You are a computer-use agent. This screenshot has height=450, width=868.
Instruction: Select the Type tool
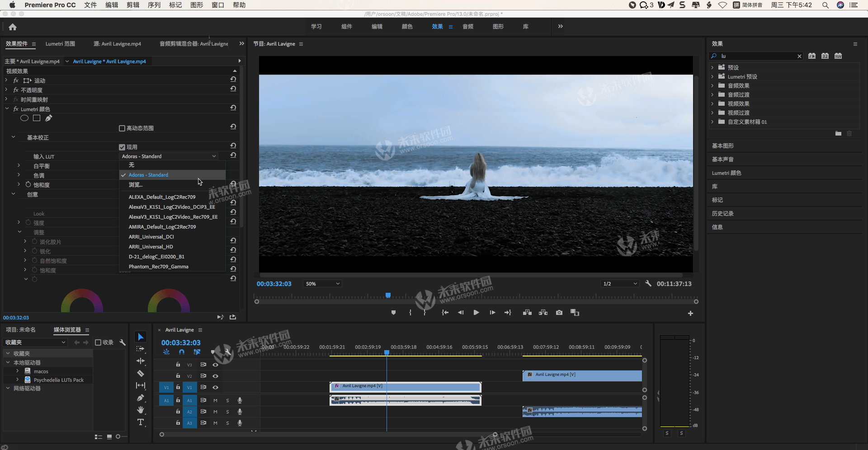coord(141,422)
